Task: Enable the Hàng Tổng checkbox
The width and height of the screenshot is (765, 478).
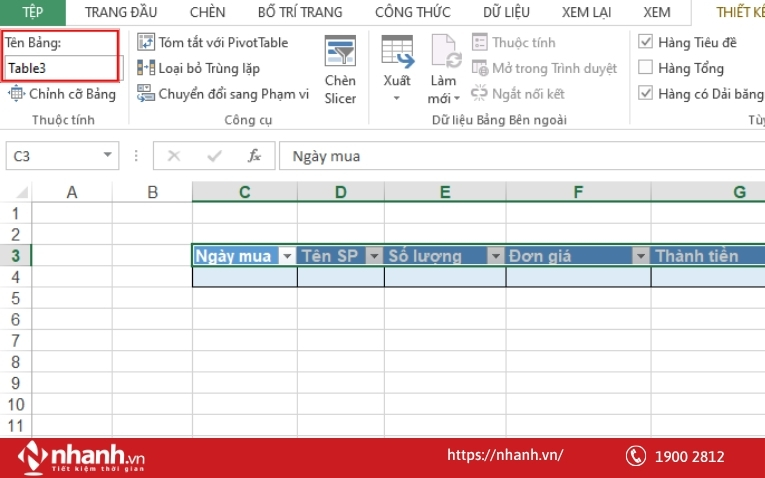Action: [646, 68]
